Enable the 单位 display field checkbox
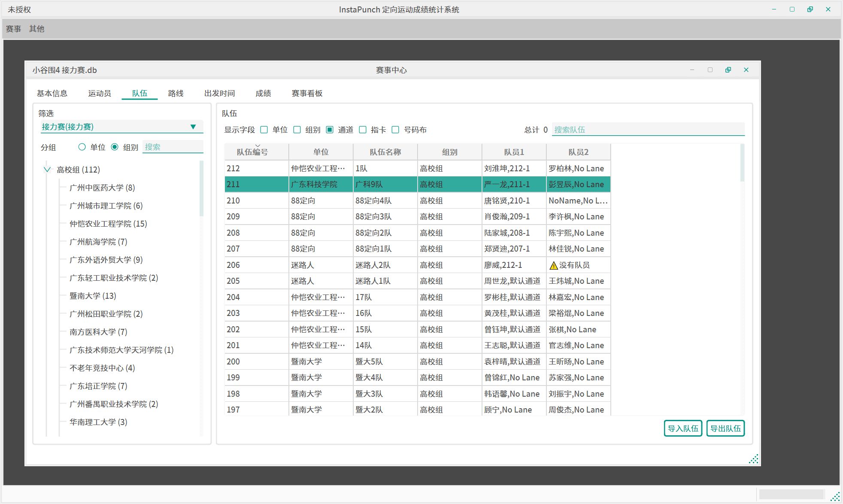Image resolution: width=843 pixels, height=504 pixels. pyautogui.click(x=264, y=130)
